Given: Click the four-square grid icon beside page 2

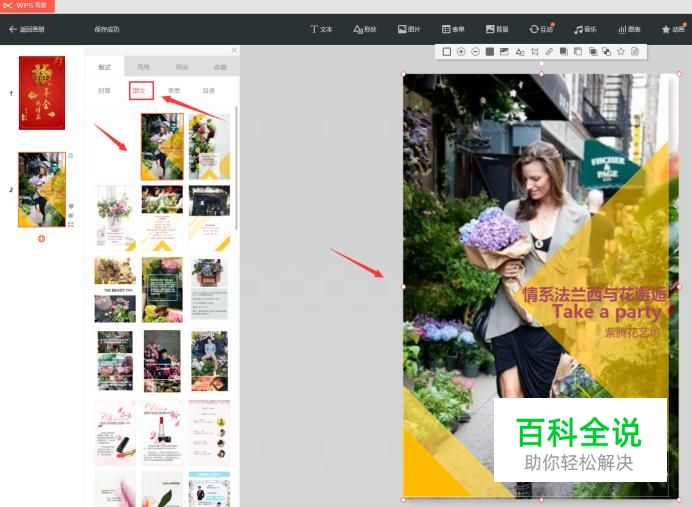Looking at the screenshot, I should coord(71,224).
